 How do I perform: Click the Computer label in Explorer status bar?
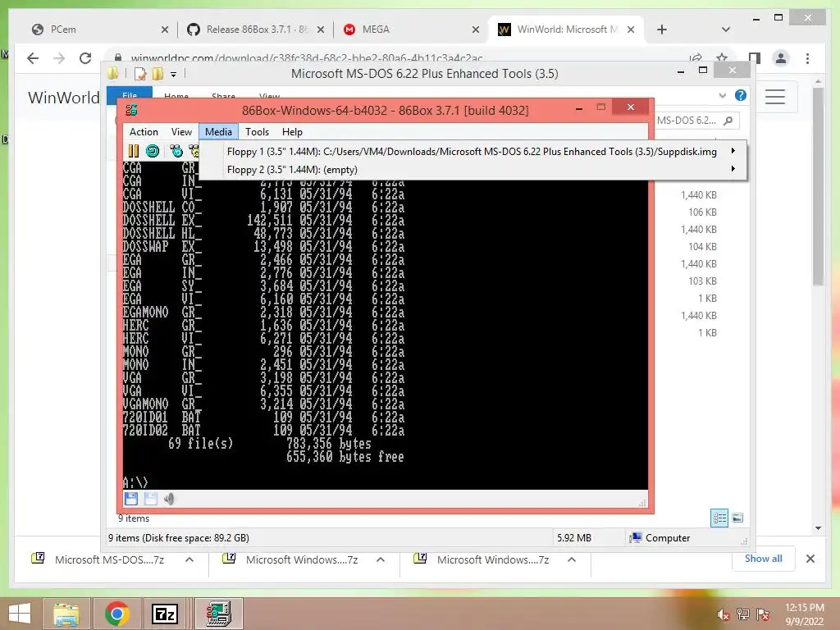tap(668, 538)
